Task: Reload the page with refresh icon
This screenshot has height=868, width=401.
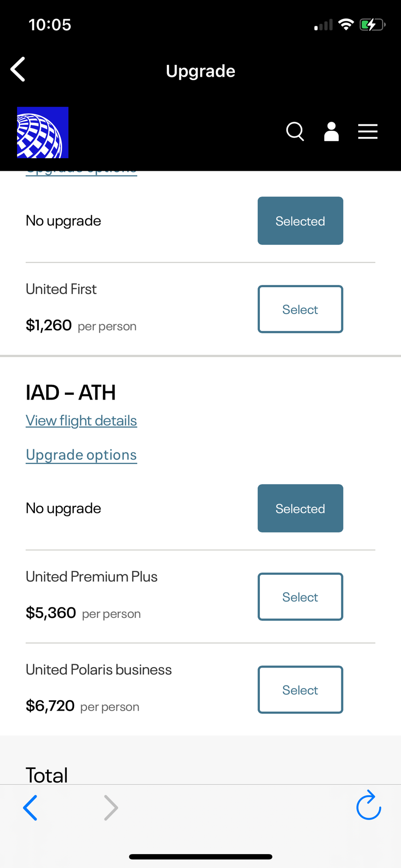Action: click(x=369, y=805)
